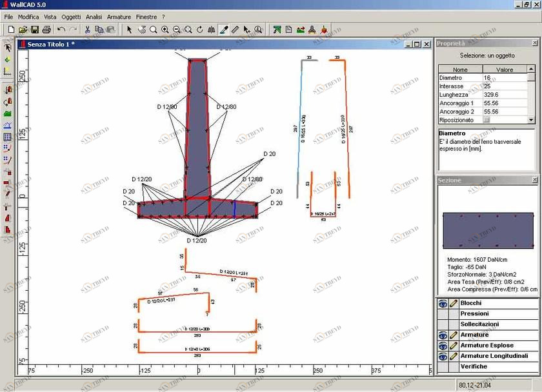Image resolution: width=542 pixels, height=392 pixels.
Task: Toggle the pencil edit icon for Armature
Action: 454,335
